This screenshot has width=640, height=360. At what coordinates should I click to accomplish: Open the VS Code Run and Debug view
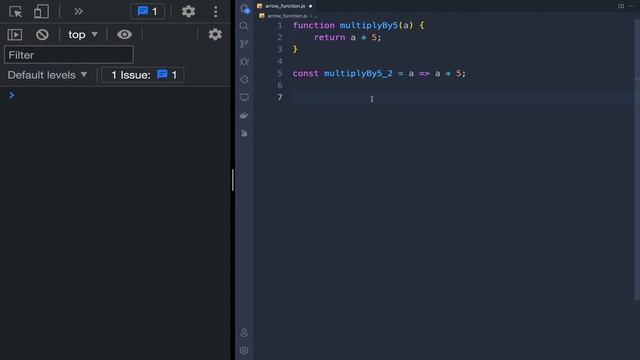[244, 62]
